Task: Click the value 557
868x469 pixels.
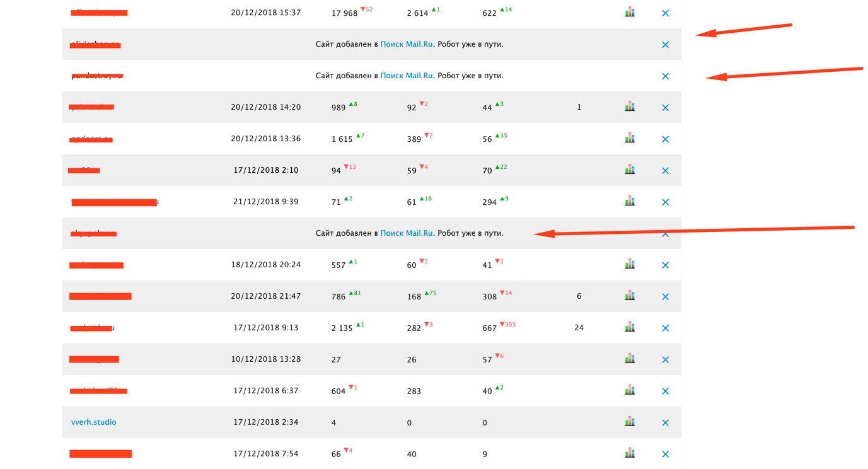Action: coord(339,265)
